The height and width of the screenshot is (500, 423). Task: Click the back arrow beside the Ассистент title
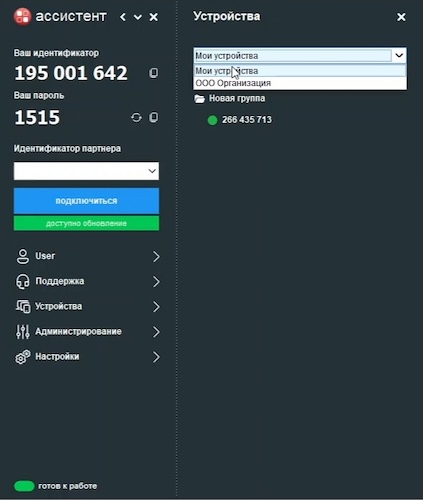pos(123,17)
